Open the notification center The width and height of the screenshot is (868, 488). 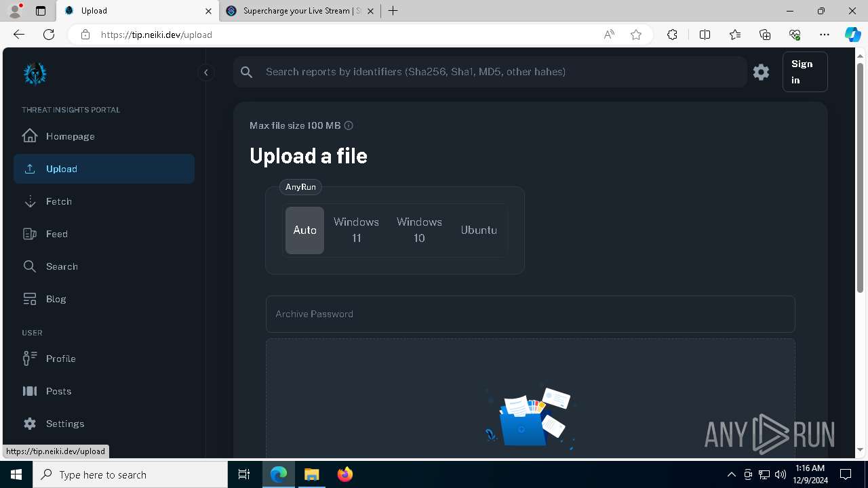(846, 474)
